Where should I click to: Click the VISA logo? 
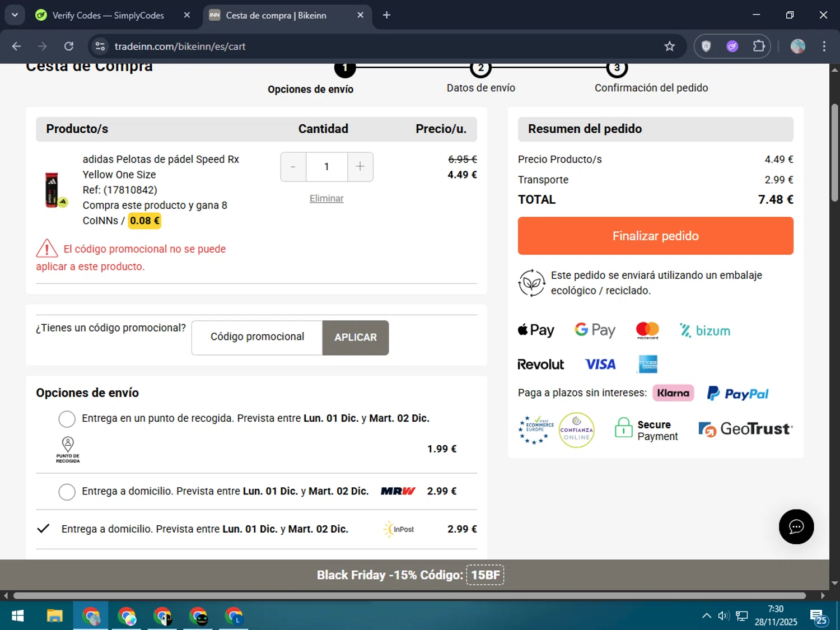pyautogui.click(x=600, y=365)
